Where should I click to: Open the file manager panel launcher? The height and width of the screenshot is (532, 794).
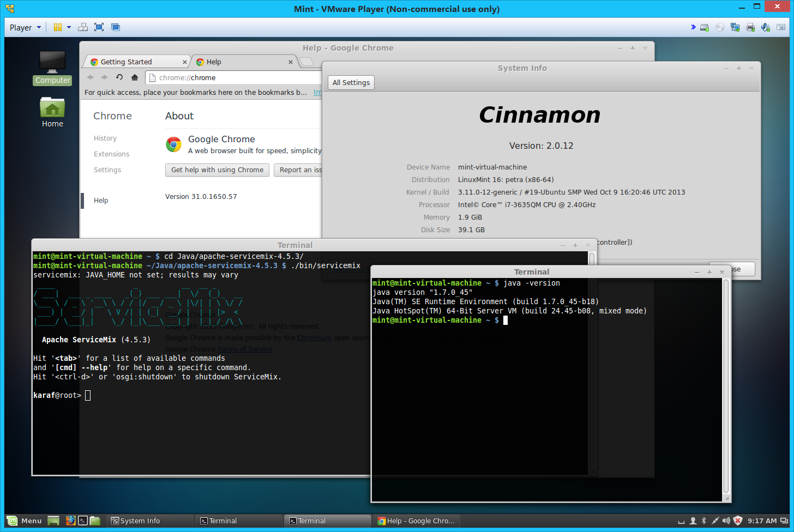tap(95, 521)
